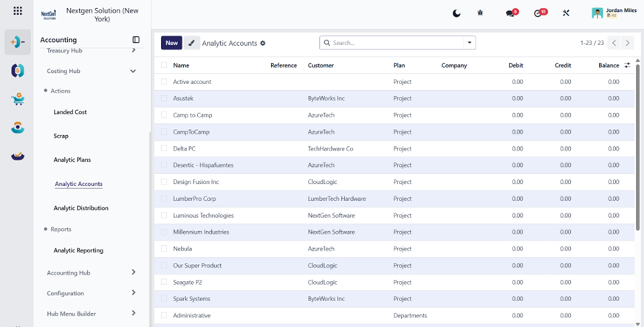The height and width of the screenshot is (327, 644).
Task: Click the NextGen Solutions company logo
Action: [x=49, y=15]
